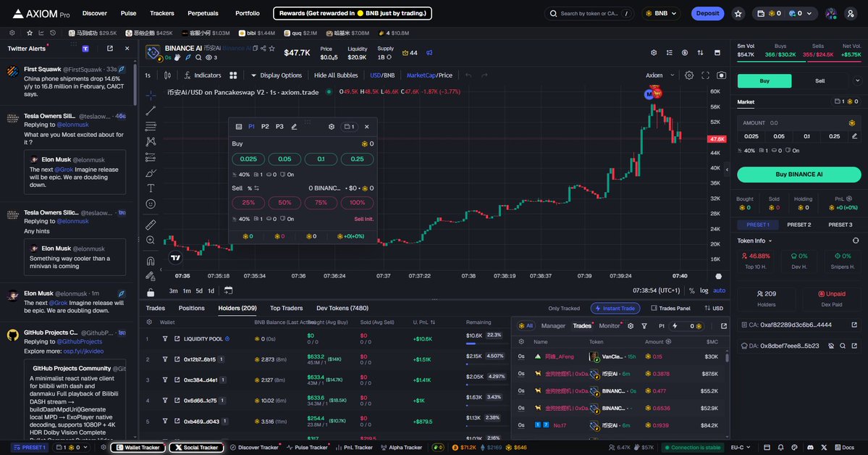Activate the chart zoom-in tool
The image size is (868, 455).
(151, 240)
